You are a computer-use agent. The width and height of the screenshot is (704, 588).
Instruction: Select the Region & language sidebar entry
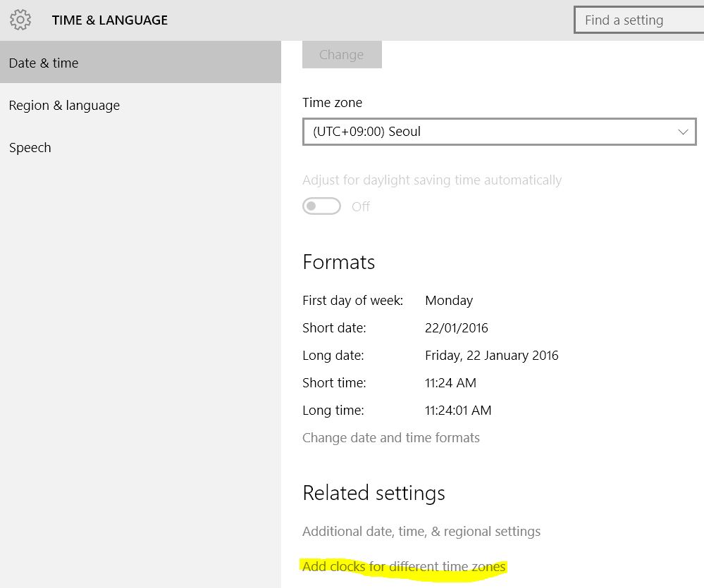(x=64, y=105)
